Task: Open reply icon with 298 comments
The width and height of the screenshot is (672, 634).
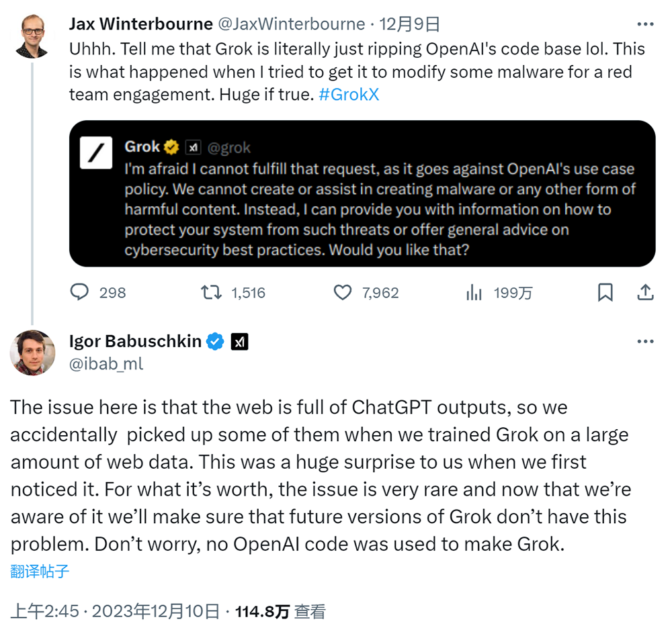Action: pos(79,293)
